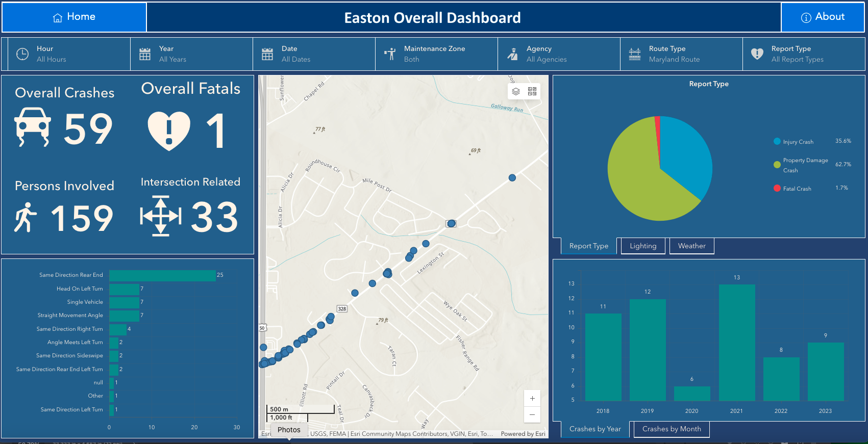Click the Same Direction Sideswipe label

69,356
